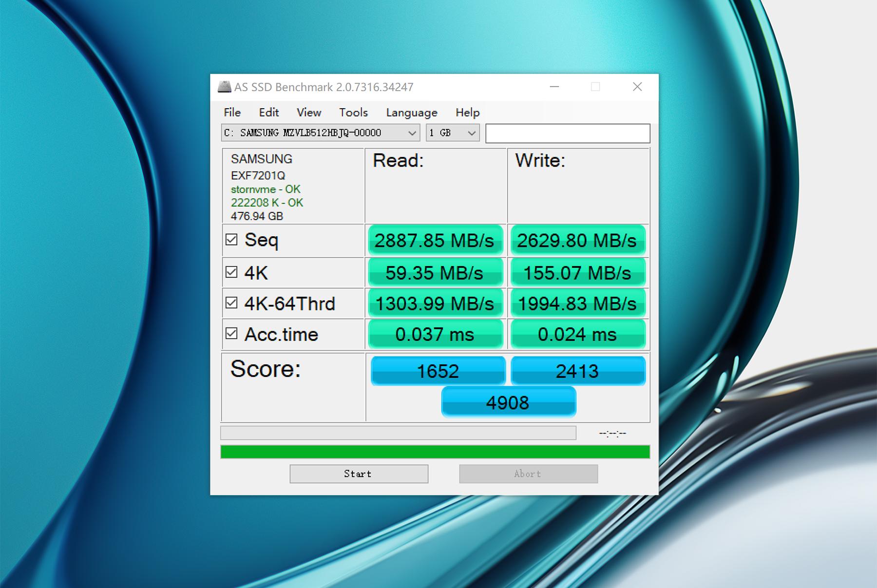Image resolution: width=877 pixels, height=588 pixels.
Task: Click the Abort button
Action: 528,474
